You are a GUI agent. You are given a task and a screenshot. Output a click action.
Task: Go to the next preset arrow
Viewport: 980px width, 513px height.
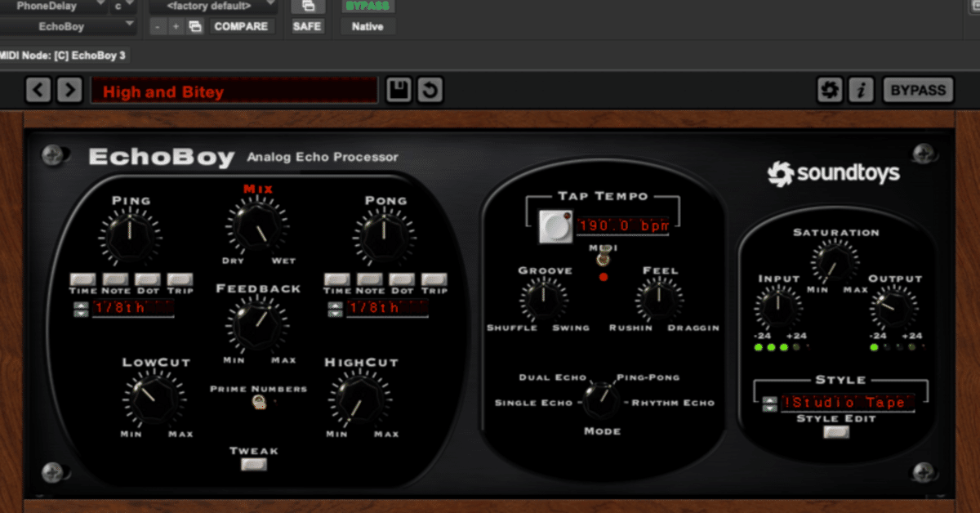click(69, 90)
